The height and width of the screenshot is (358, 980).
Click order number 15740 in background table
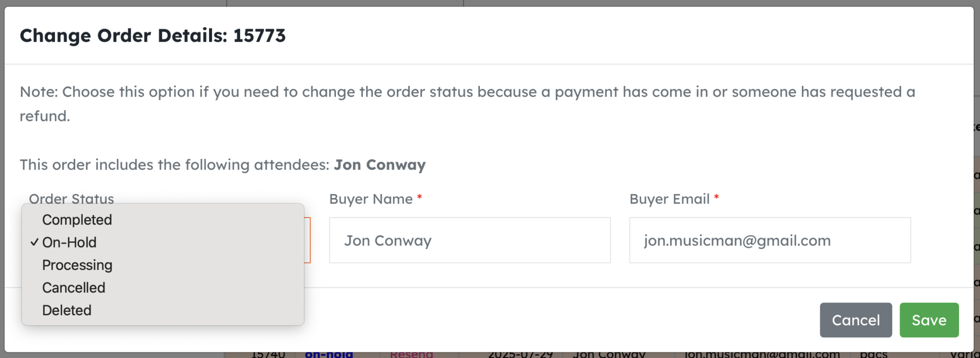(268, 355)
